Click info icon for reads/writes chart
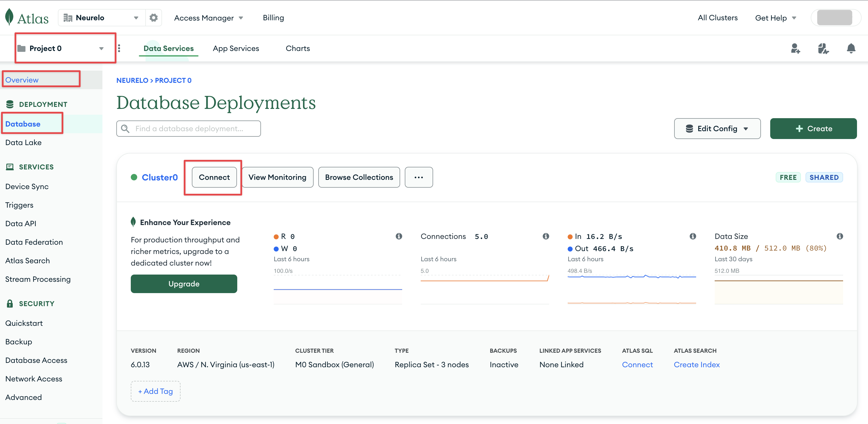868x424 pixels. tap(399, 236)
